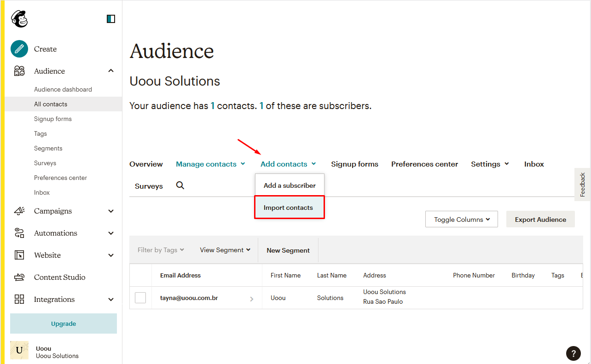Select the Integrations grid icon
The height and width of the screenshot is (364, 591).
(19, 299)
